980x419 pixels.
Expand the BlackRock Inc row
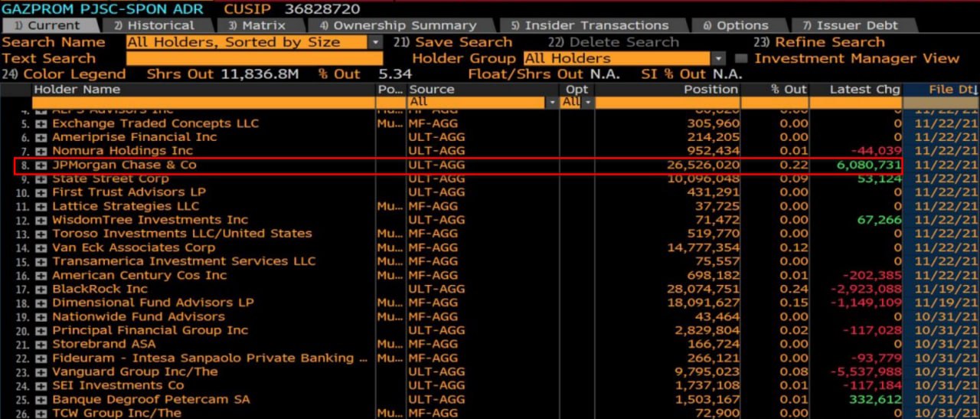tap(41, 289)
